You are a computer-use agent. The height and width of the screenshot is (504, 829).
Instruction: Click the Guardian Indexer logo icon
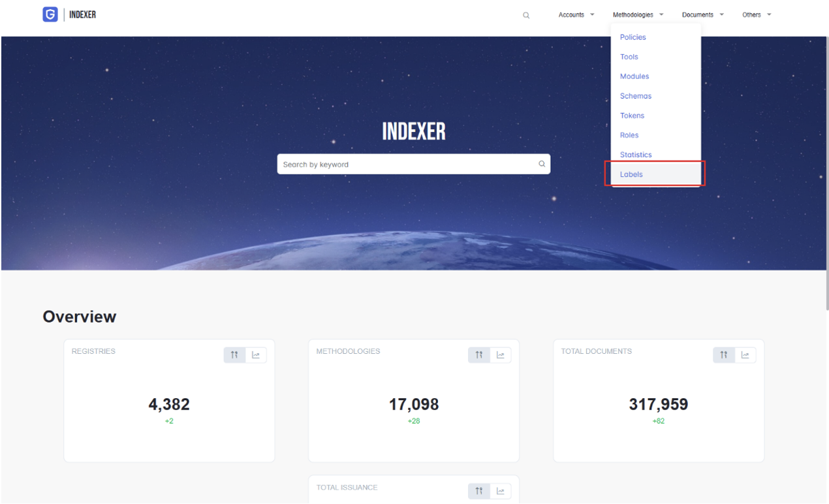coord(50,14)
